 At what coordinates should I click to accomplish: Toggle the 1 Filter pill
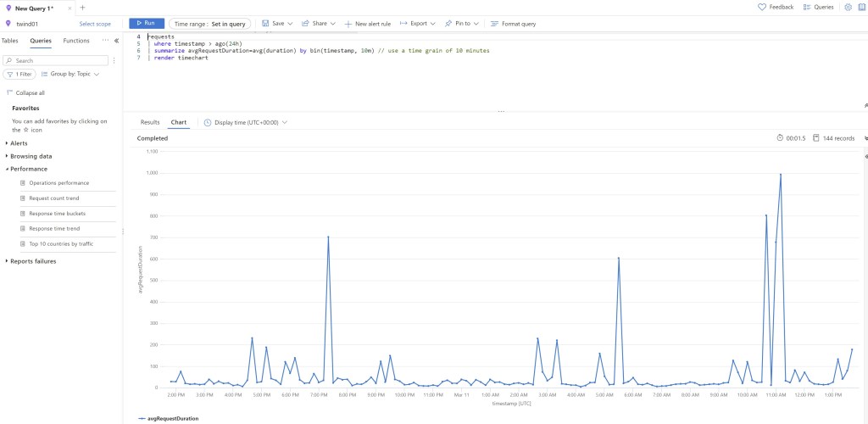[x=19, y=75]
